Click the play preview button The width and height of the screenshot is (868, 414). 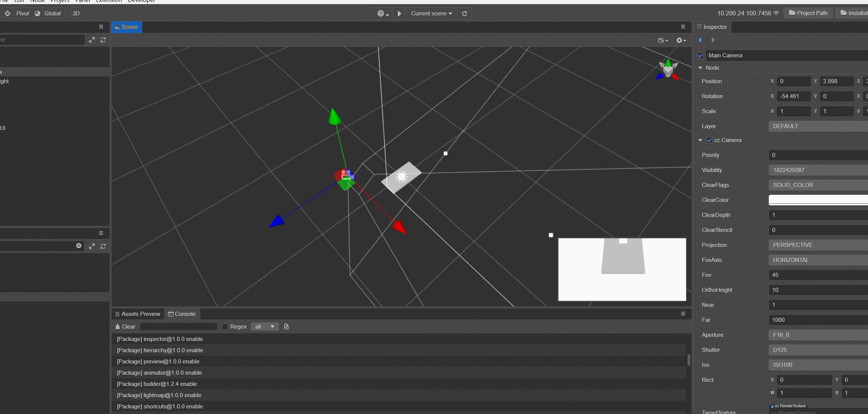[x=399, y=13]
